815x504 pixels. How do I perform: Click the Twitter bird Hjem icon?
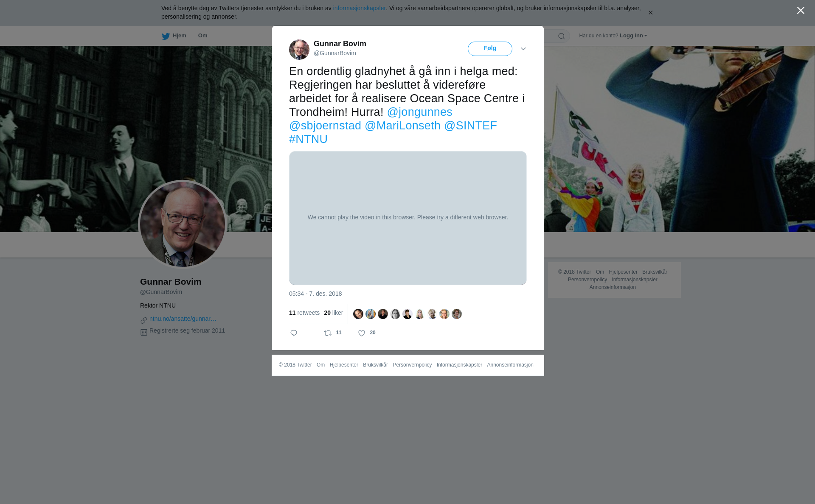click(166, 36)
